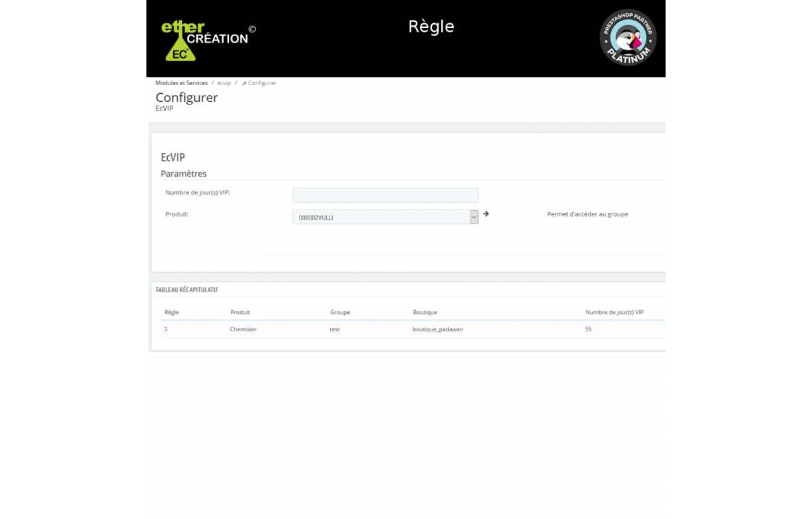812x519 pixels.
Task: Click the Boutique column header
Action: (425, 312)
